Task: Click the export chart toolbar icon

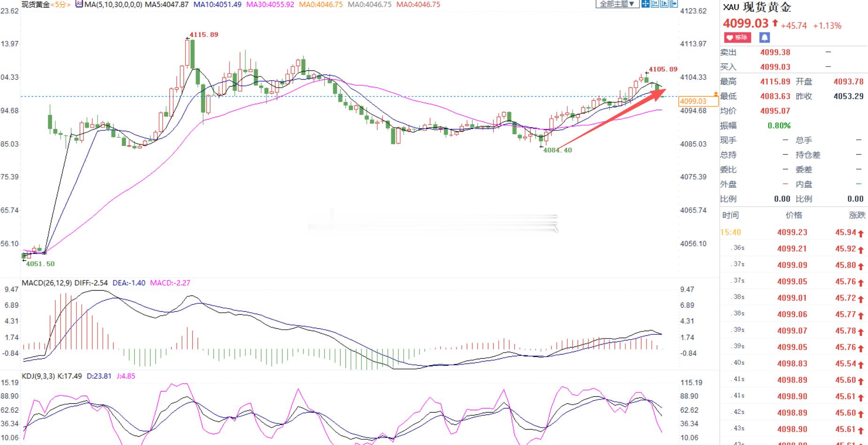Action: tap(674, 4)
